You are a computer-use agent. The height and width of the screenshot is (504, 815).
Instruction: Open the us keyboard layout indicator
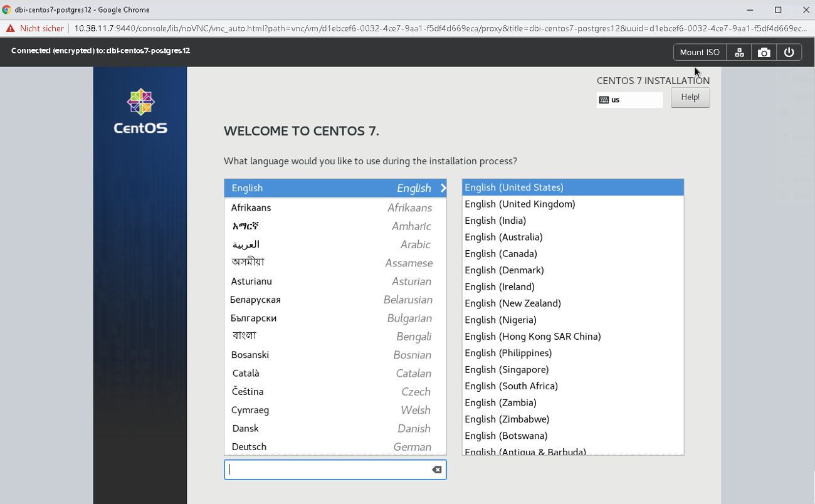629,100
